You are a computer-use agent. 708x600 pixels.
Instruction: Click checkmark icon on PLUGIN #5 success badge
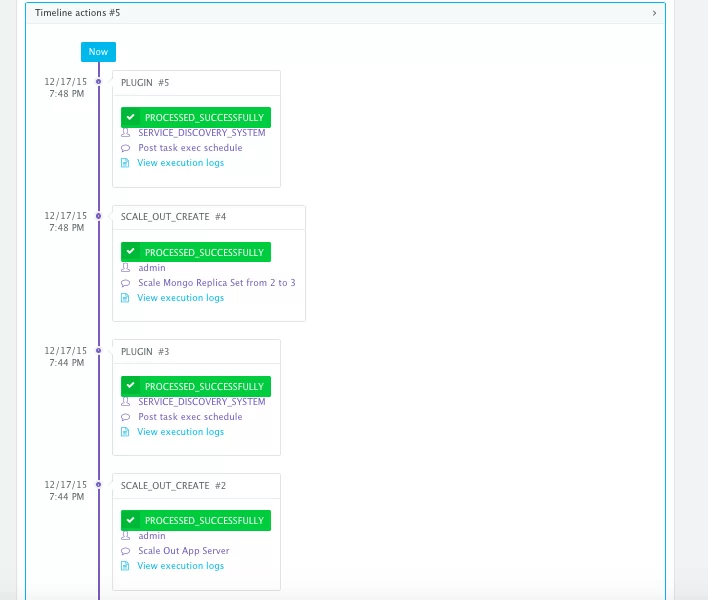[x=130, y=117]
